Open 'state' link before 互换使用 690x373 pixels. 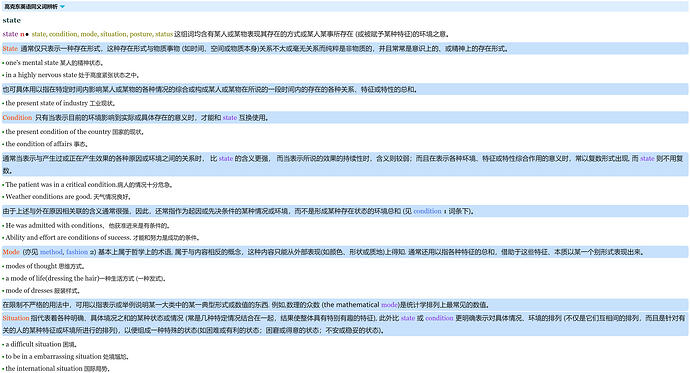point(230,117)
